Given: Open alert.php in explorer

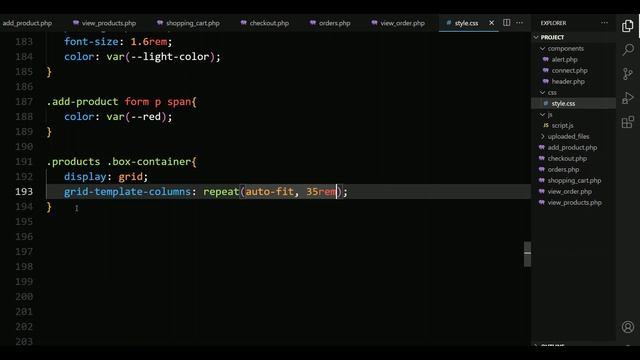Looking at the screenshot, I should pyautogui.click(x=564, y=59).
